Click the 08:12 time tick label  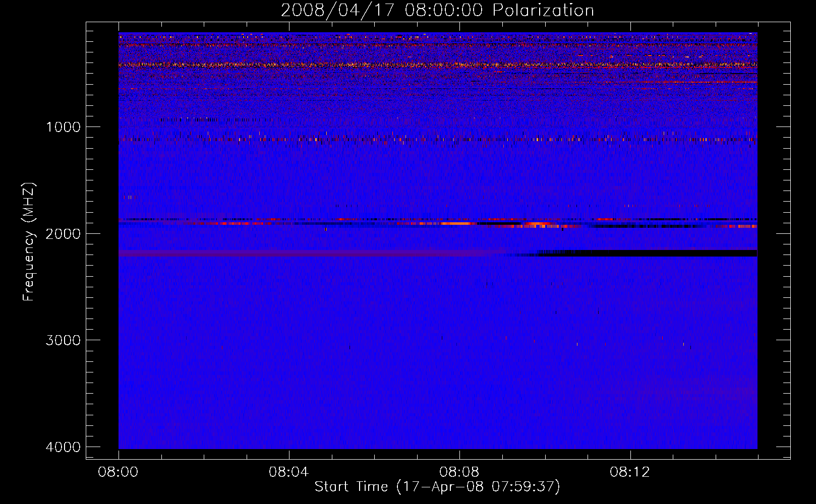(x=630, y=472)
